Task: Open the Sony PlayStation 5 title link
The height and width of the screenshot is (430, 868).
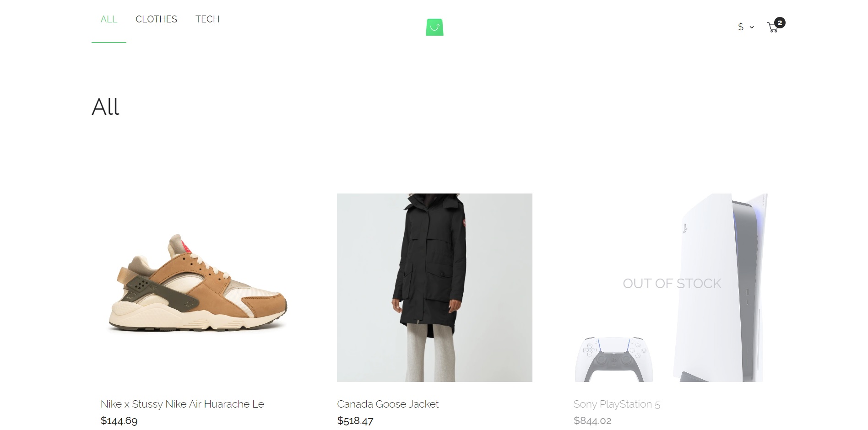Action: (x=617, y=404)
